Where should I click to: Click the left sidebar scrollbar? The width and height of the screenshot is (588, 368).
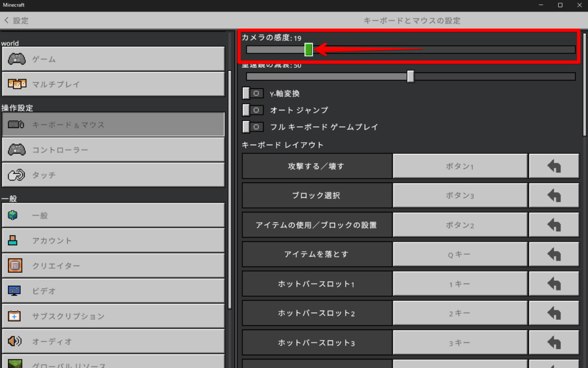click(230, 189)
